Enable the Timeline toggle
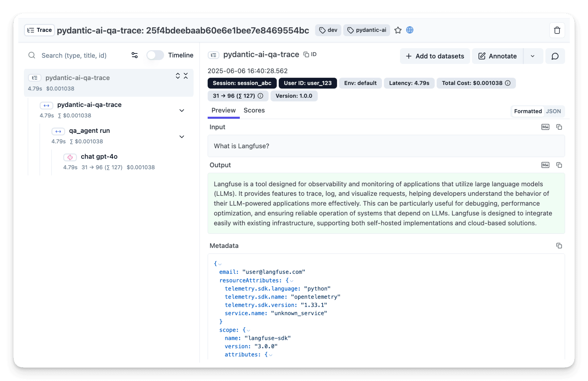The width and height of the screenshot is (588, 381). tap(155, 55)
